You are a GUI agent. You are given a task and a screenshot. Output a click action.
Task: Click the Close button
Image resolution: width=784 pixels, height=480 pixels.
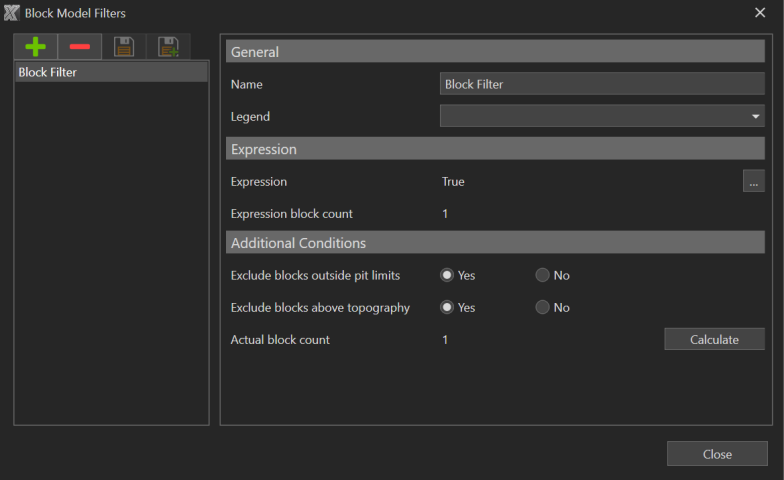[717, 454]
